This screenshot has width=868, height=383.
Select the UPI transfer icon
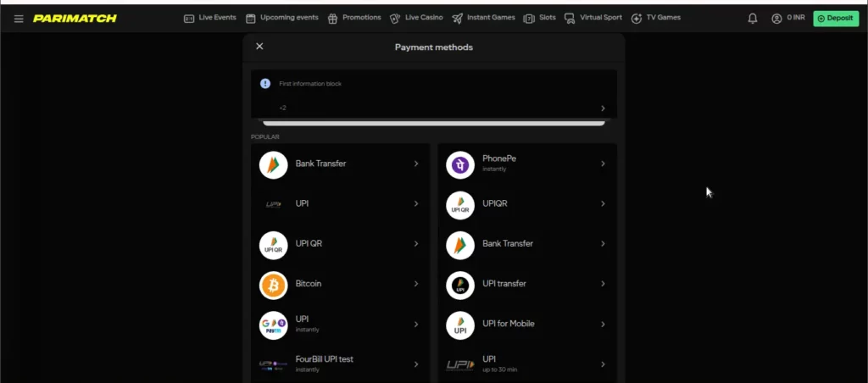460,285
